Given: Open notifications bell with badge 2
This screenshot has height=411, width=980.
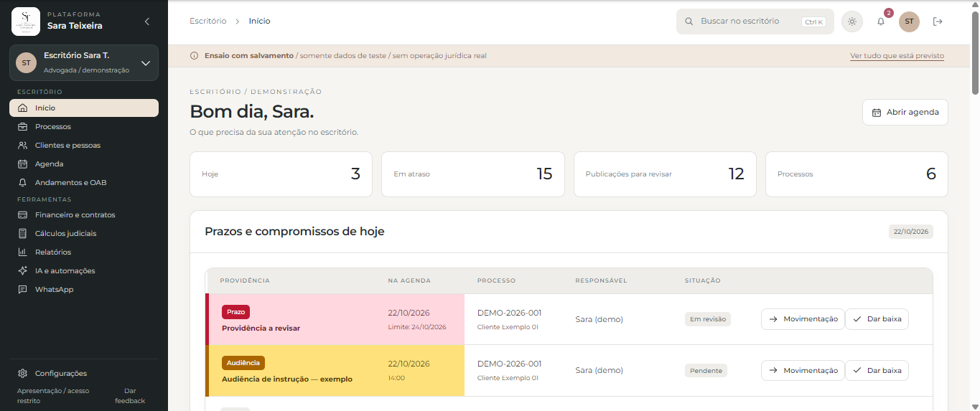Looking at the screenshot, I should [x=881, y=22].
